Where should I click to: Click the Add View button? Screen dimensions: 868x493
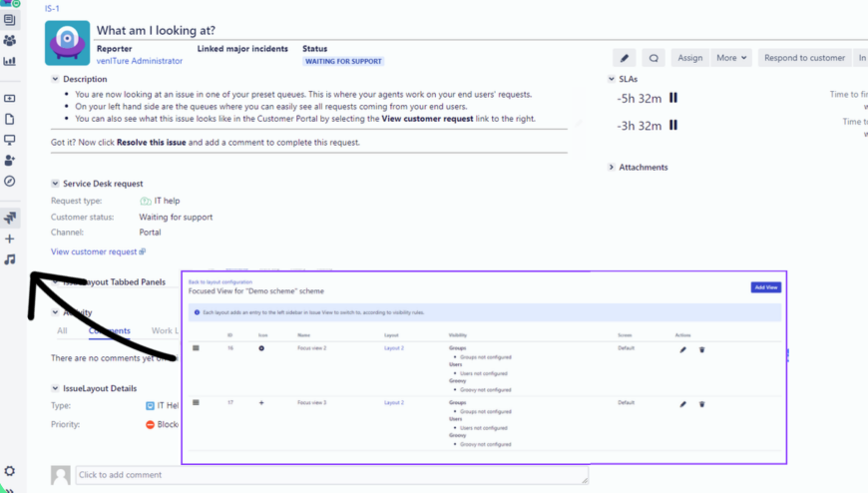tap(766, 287)
